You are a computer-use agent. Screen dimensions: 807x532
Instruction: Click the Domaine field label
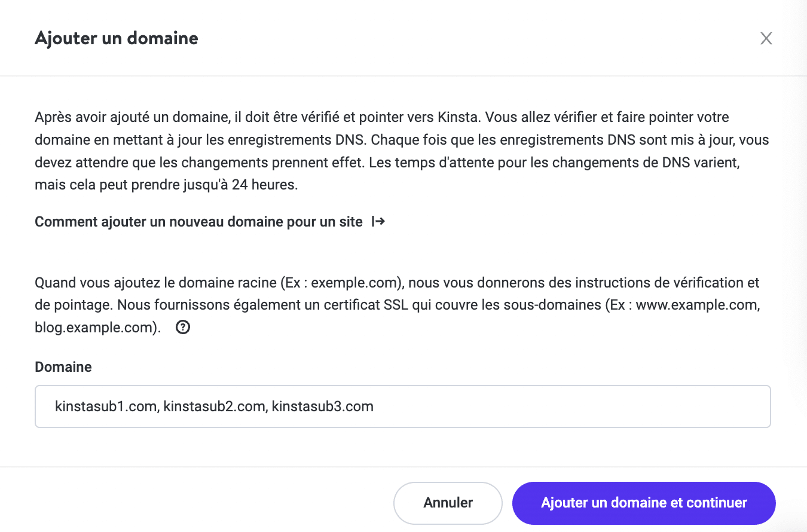point(63,366)
